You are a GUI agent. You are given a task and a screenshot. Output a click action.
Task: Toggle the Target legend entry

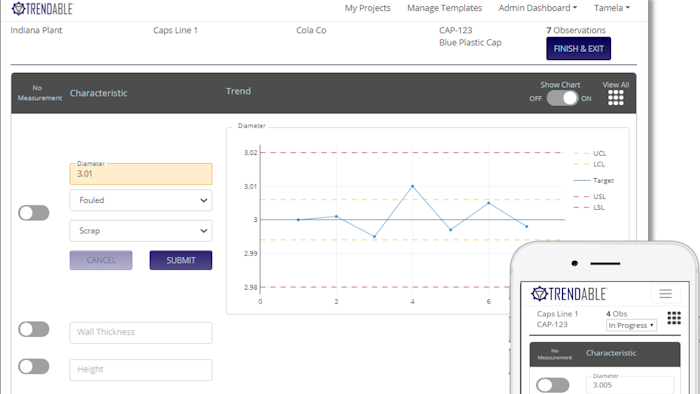tap(593, 181)
